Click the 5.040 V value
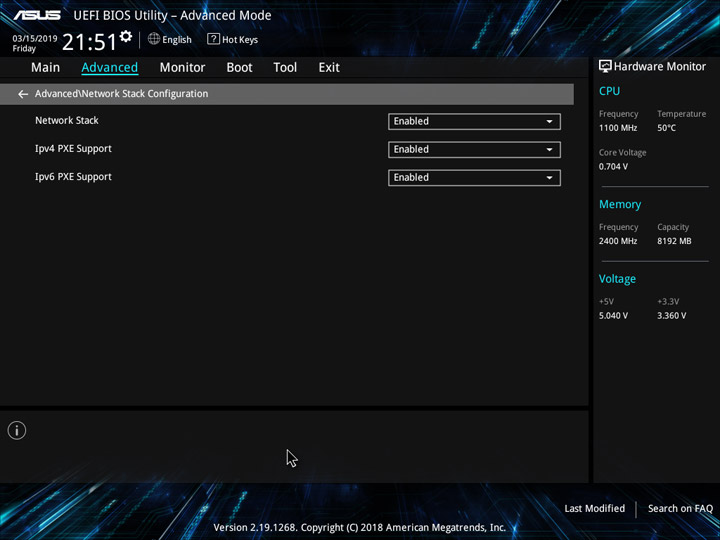This screenshot has width=720, height=540. [x=613, y=315]
